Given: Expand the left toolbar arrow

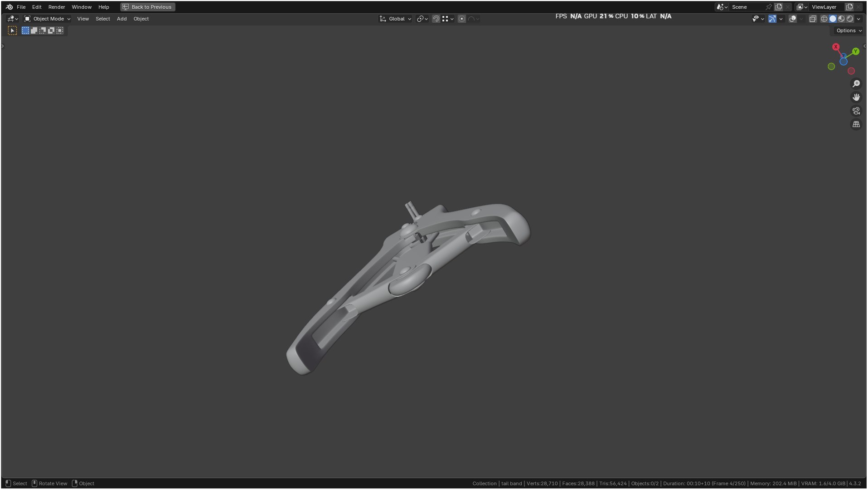Looking at the screenshot, I should coord(3,46).
